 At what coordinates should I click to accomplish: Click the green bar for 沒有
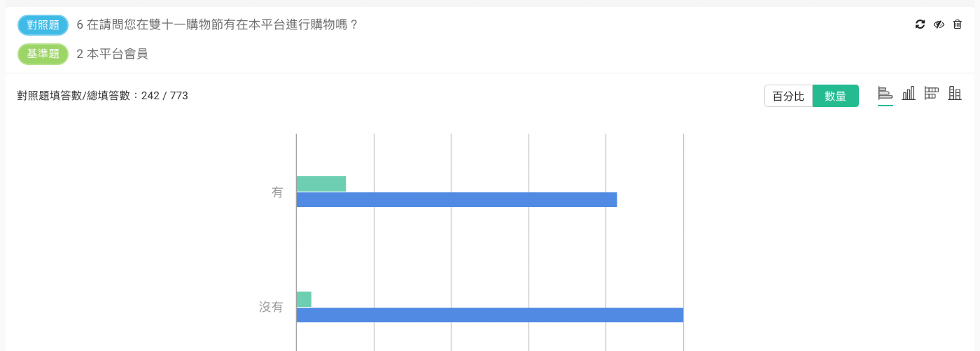[304, 299]
